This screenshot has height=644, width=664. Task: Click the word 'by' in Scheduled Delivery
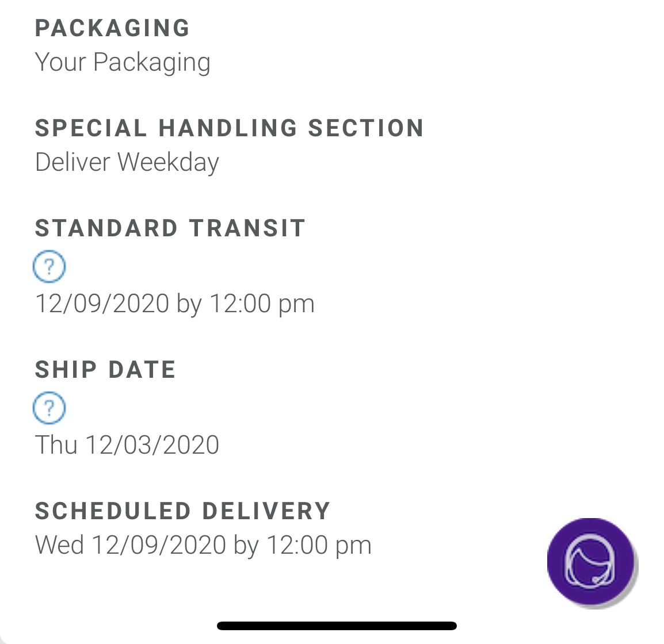click(x=246, y=545)
